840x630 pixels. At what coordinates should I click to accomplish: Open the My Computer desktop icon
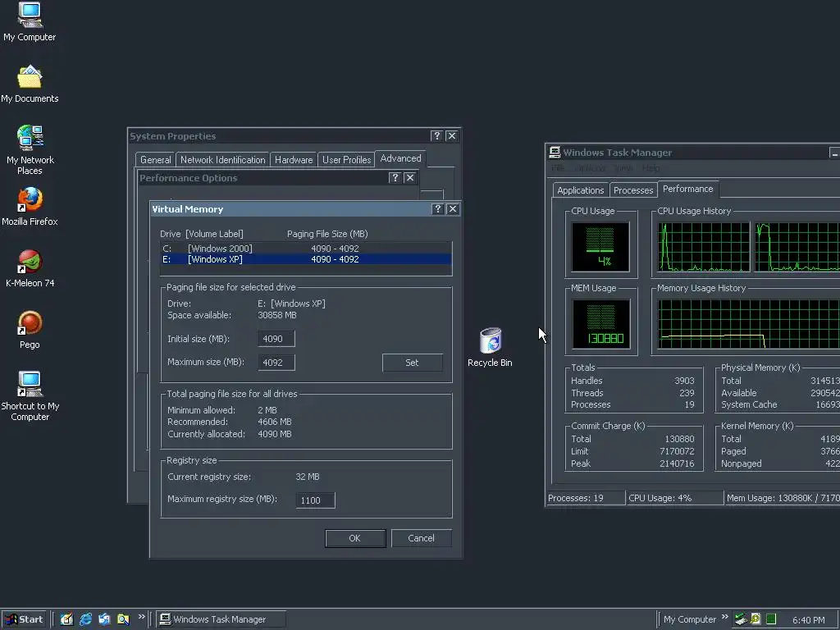click(30, 21)
